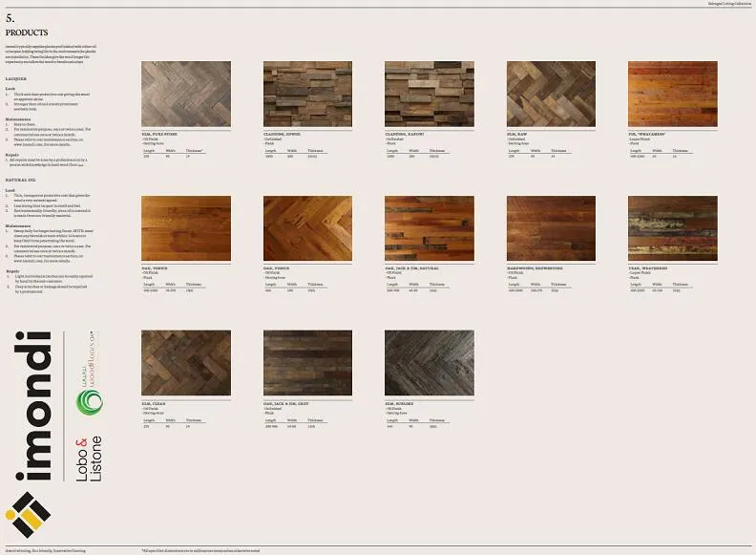Click the Thickness header under CLADDING, KAPOW
Viewport: 756px width, 555px height.
point(437,151)
